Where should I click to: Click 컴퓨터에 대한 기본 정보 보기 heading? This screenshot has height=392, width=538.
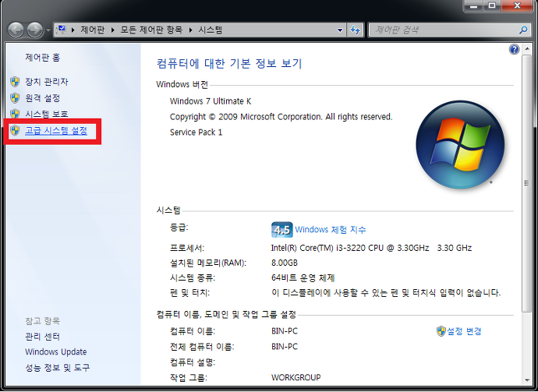pyautogui.click(x=229, y=63)
